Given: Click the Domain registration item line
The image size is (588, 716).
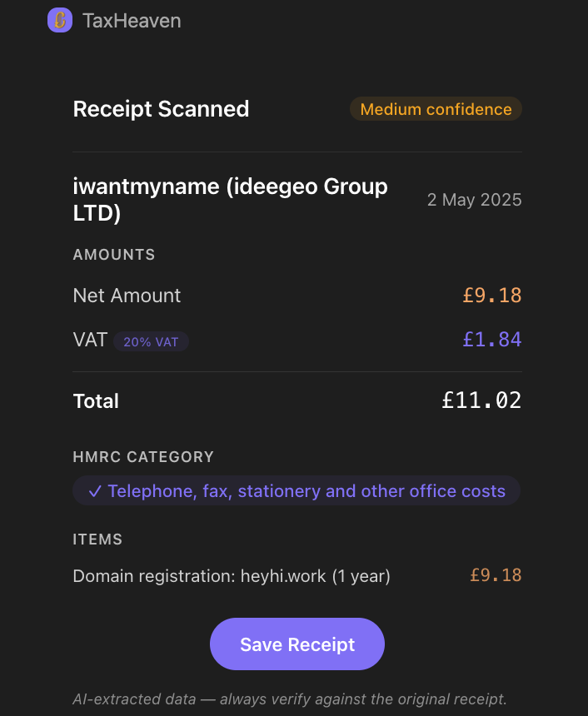Looking at the screenshot, I should tap(232, 575).
